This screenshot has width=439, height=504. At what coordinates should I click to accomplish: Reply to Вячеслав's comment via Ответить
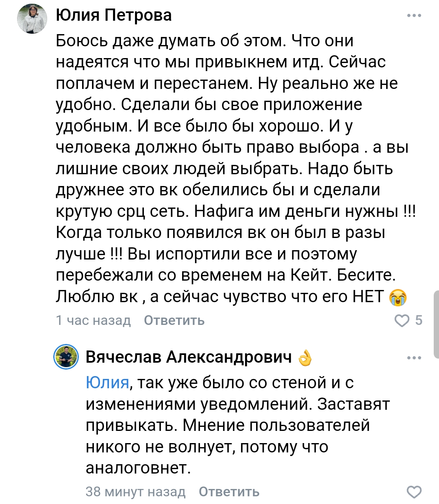point(229,492)
